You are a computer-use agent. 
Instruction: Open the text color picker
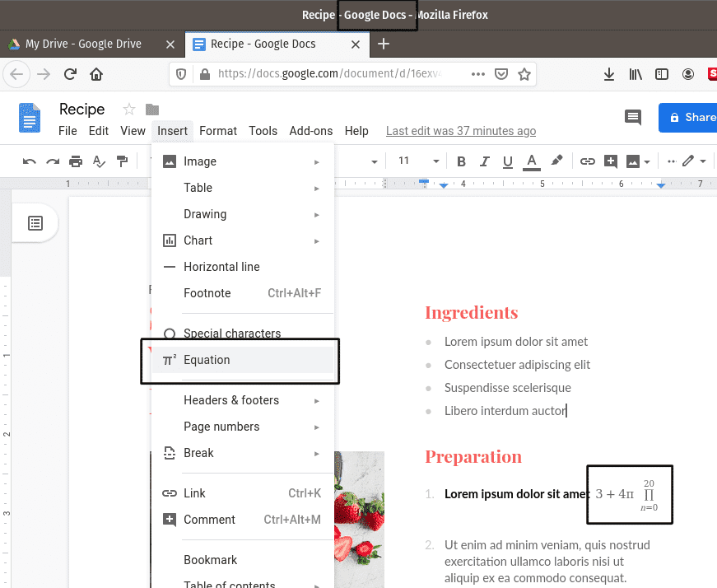click(x=532, y=161)
